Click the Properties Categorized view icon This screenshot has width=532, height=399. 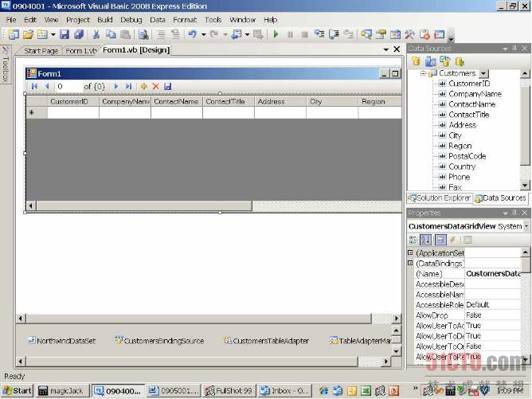point(413,240)
